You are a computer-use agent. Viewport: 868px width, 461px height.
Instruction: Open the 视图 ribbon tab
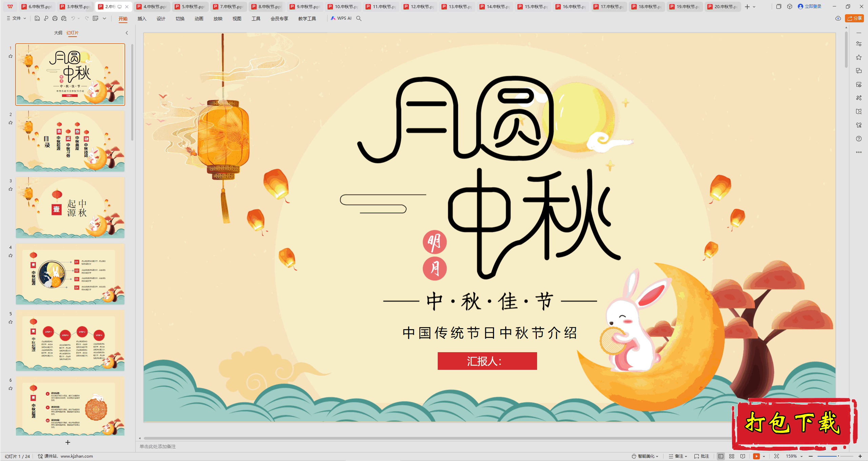[237, 19]
